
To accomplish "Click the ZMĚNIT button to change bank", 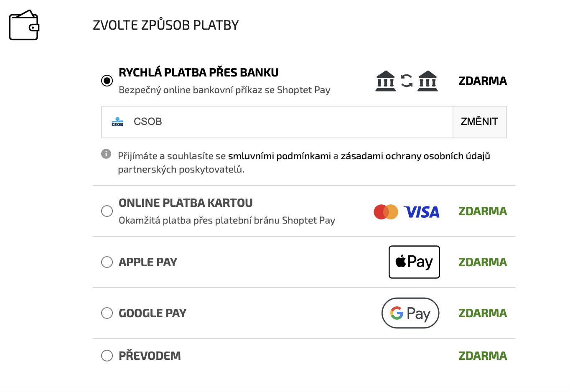I will click(x=480, y=122).
